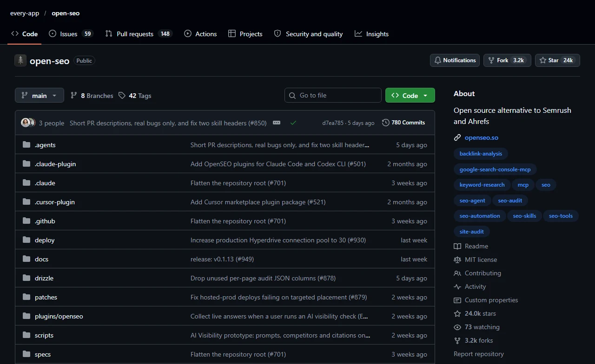Open the openseo.so website link
This screenshot has width=595, height=364.
pos(482,137)
